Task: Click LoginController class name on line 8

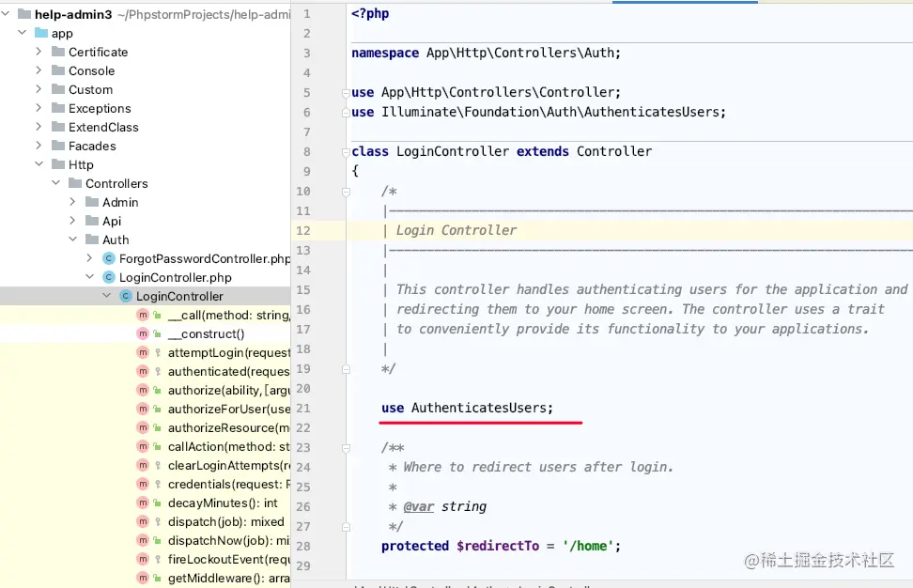Action: pos(453,151)
